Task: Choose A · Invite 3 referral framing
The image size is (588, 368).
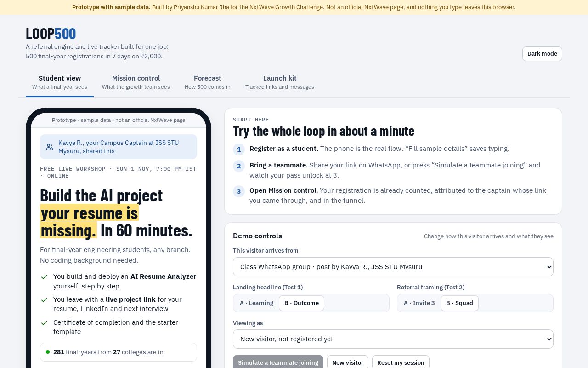Action: pos(419,303)
